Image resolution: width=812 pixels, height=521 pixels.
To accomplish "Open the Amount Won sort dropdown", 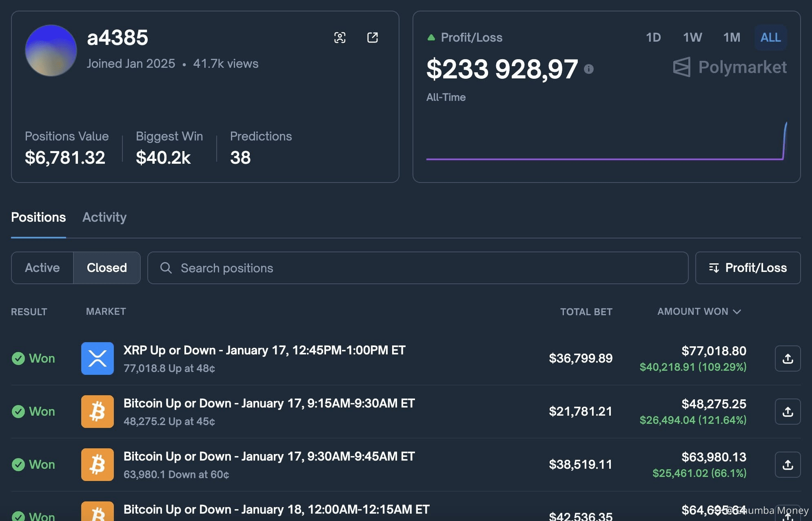I will (x=699, y=312).
